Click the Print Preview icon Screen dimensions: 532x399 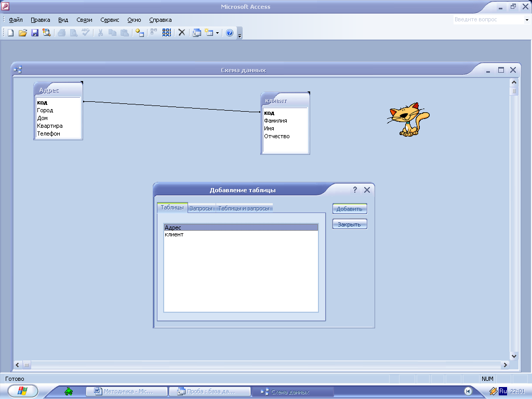click(x=73, y=33)
